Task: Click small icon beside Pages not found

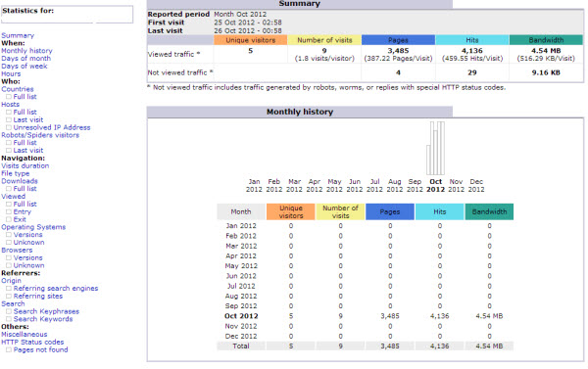Action: click(9, 350)
